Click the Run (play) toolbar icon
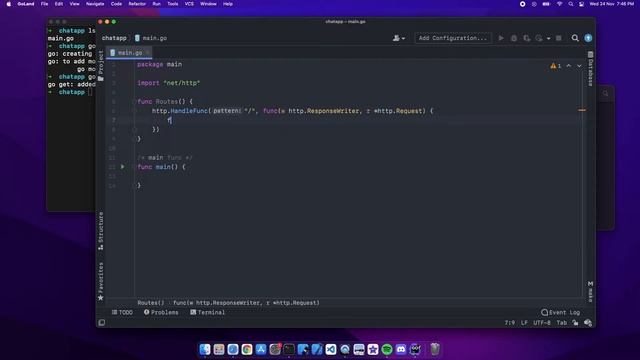640x360 pixels. pos(501,38)
